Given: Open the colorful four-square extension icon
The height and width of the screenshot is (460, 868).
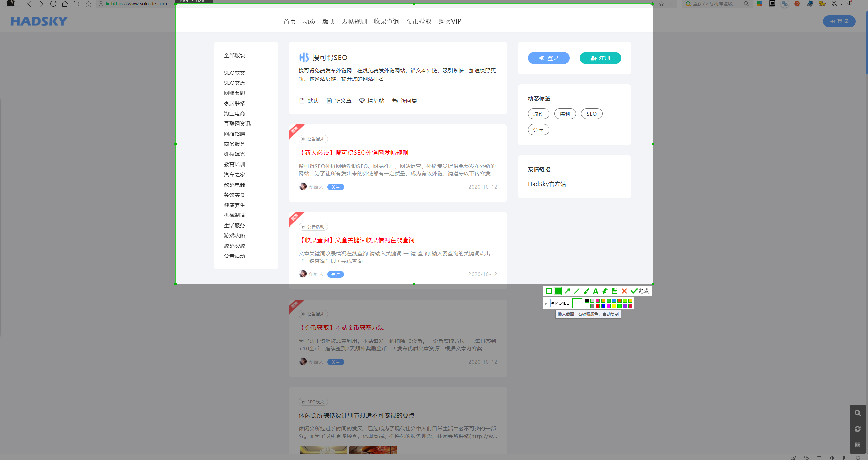Looking at the screenshot, I should tap(760, 4).
